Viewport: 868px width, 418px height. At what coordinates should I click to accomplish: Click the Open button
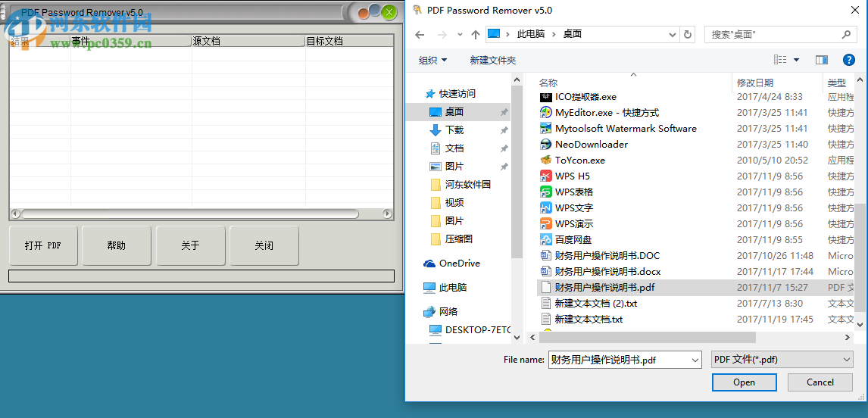pyautogui.click(x=744, y=382)
